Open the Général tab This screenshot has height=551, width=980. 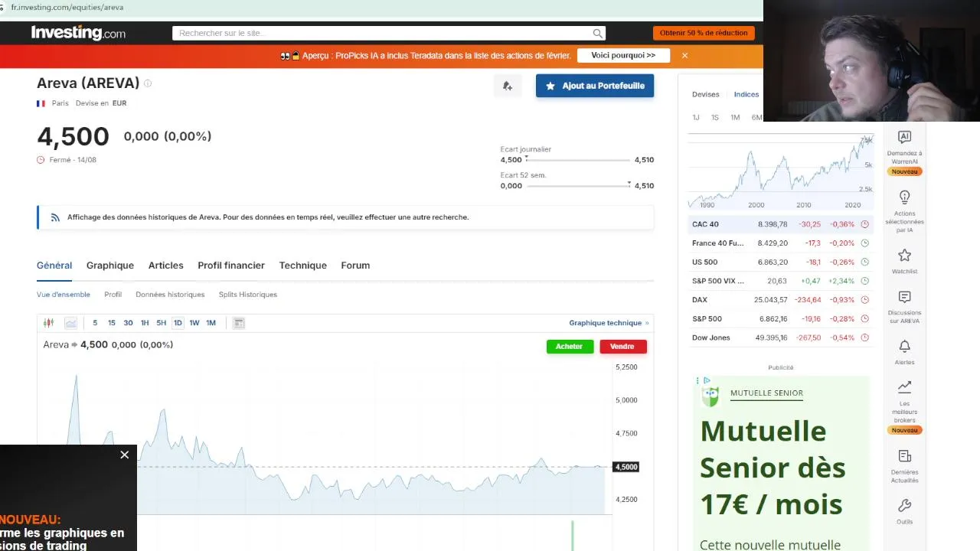click(x=54, y=266)
